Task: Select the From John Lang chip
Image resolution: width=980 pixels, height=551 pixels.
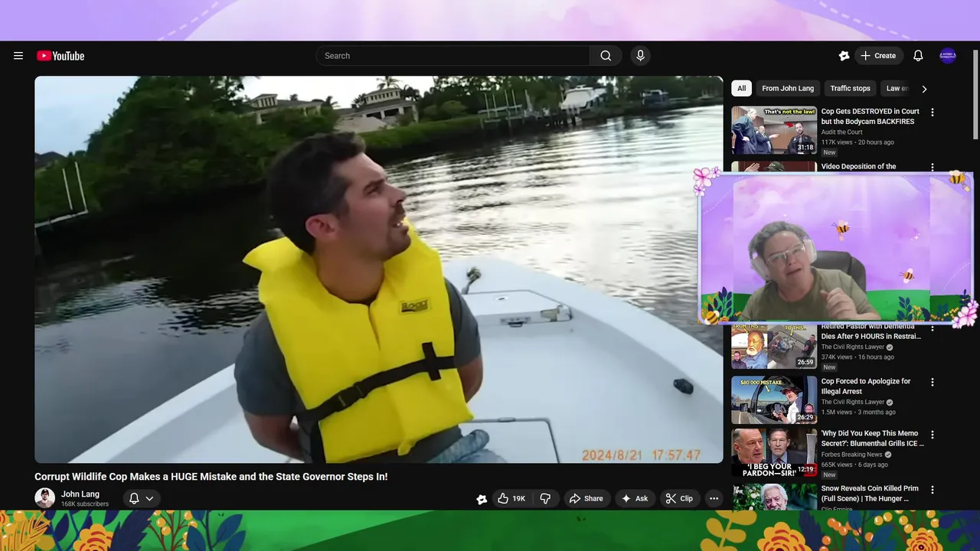Action: click(x=788, y=89)
